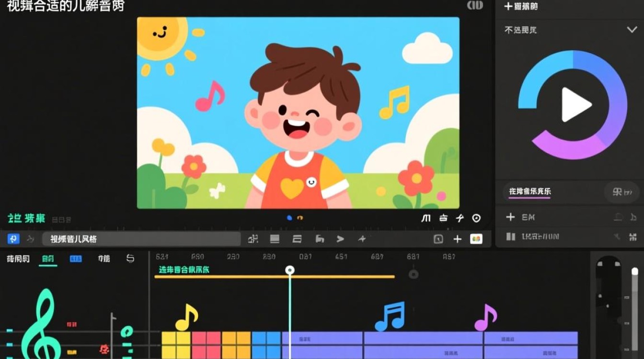Image resolution: width=644 pixels, height=359 pixels.
Task: Click the small green note icon on track header
Action: [x=126, y=331]
